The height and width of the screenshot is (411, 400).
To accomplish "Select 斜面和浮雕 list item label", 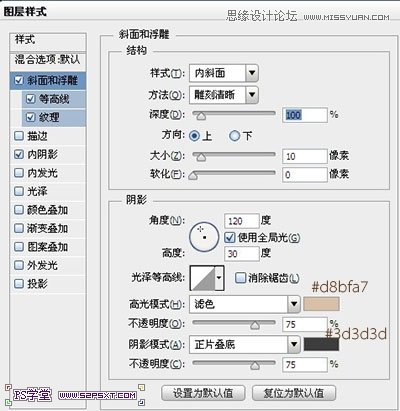I will tap(52, 80).
